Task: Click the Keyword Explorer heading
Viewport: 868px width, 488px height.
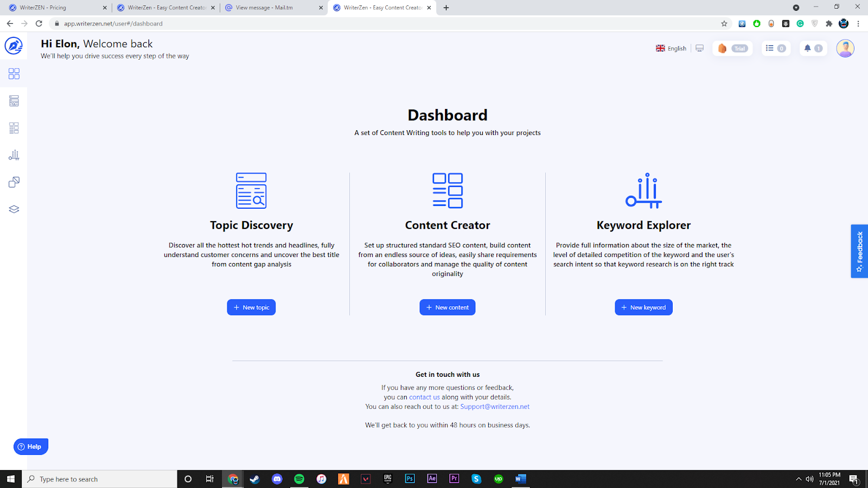Action: 643,225
